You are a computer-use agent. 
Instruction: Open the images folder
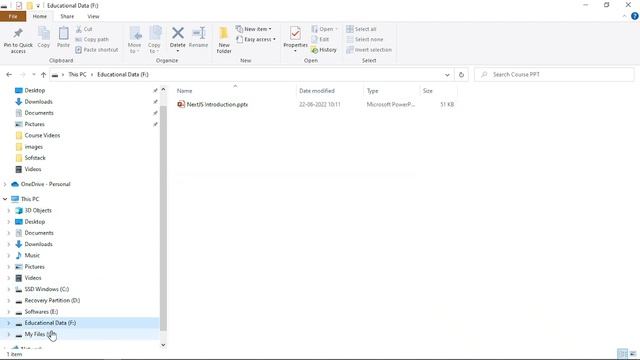coord(33,147)
